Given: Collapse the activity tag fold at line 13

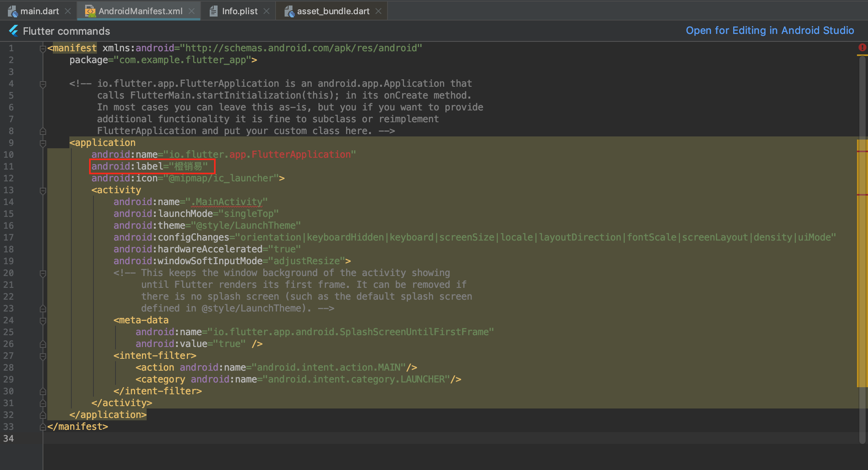Looking at the screenshot, I should point(43,190).
